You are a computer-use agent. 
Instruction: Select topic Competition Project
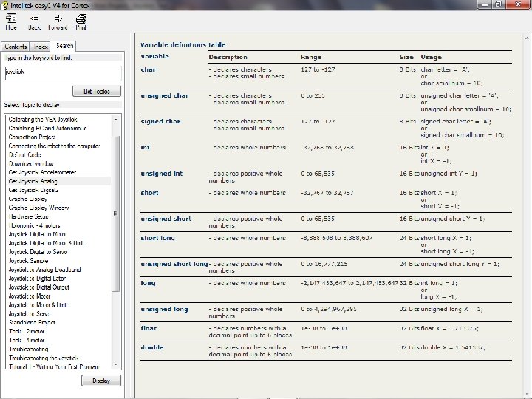(33, 137)
